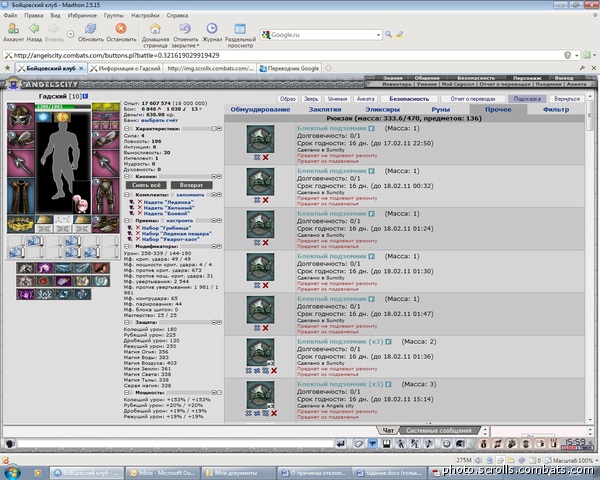Open the Google.ru search engine dropdown arrow
Image resolution: width=600 pixels, height=480 pixels.
378,35
